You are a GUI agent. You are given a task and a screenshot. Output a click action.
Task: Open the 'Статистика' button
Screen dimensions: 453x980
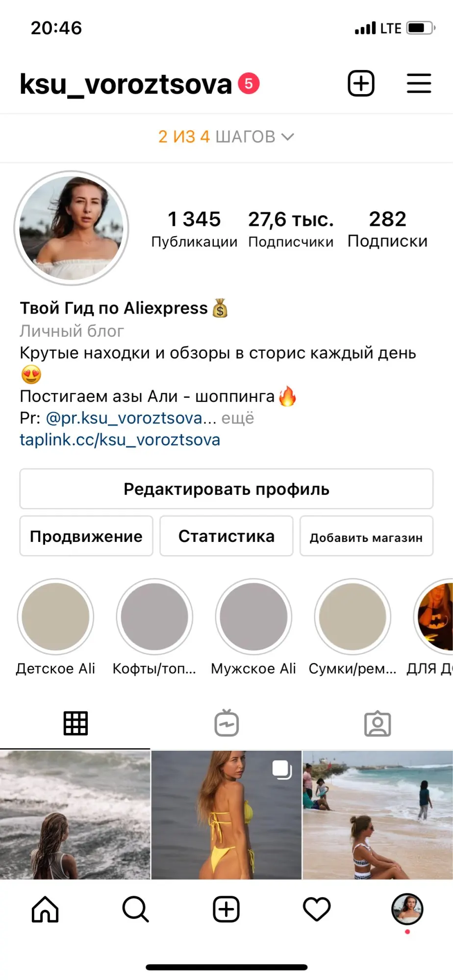(x=226, y=536)
